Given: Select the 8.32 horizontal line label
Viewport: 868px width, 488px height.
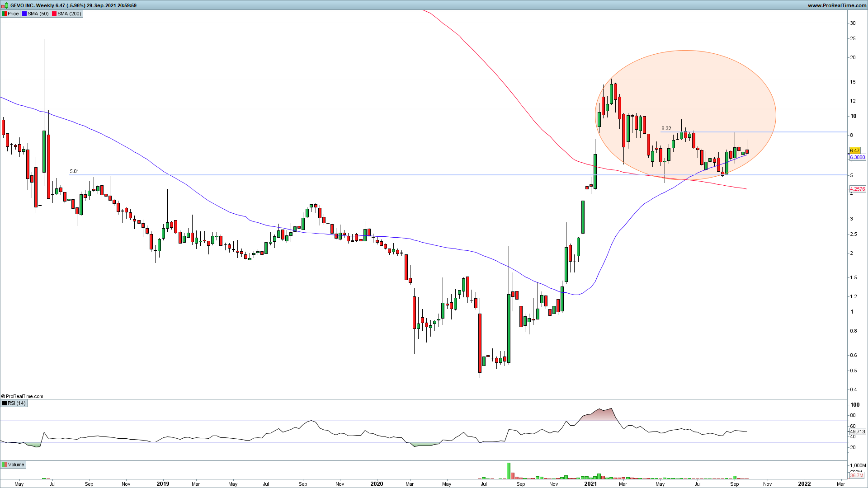Looking at the screenshot, I should click(666, 128).
